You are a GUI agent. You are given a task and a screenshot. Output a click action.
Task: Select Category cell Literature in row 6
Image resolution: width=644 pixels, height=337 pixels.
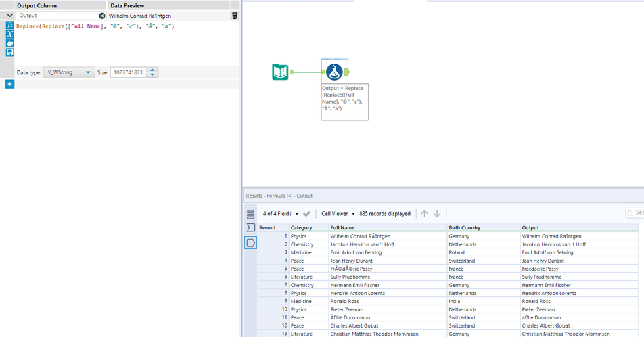(x=308, y=277)
